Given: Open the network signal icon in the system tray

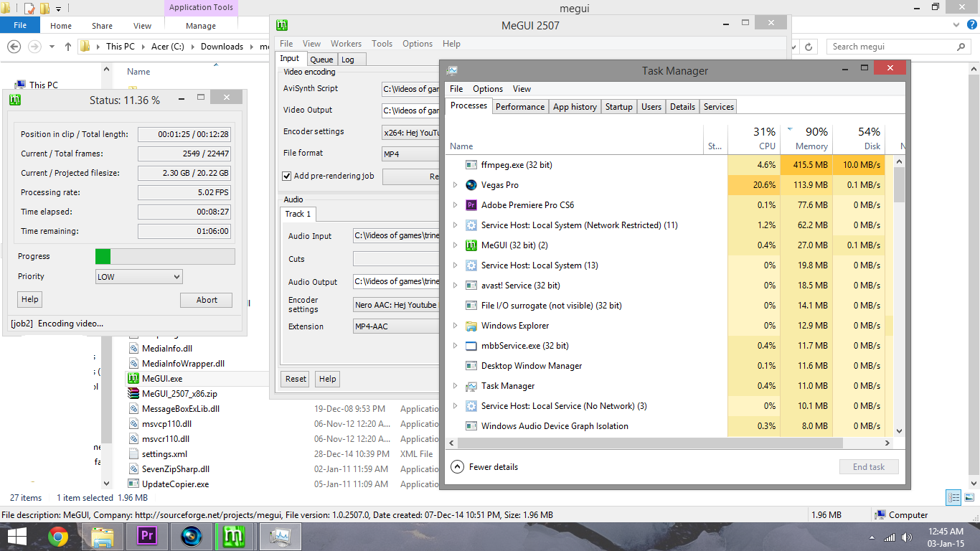Looking at the screenshot, I should click(890, 537).
